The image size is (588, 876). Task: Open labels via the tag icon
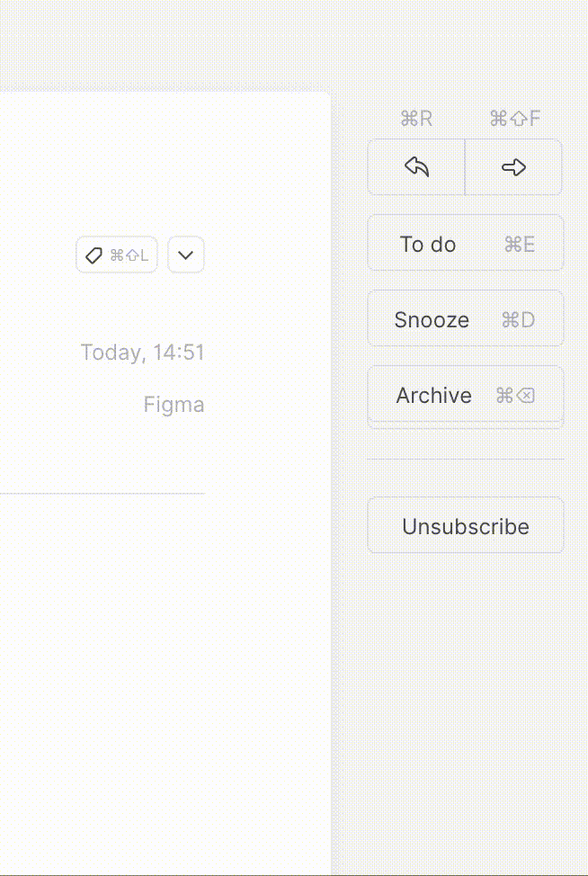tap(94, 255)
